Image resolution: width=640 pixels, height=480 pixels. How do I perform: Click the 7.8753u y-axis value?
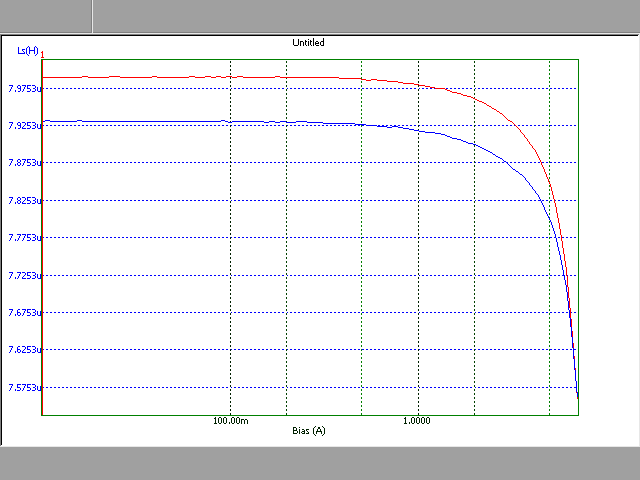pyautogui.click(x=25, y=163)
